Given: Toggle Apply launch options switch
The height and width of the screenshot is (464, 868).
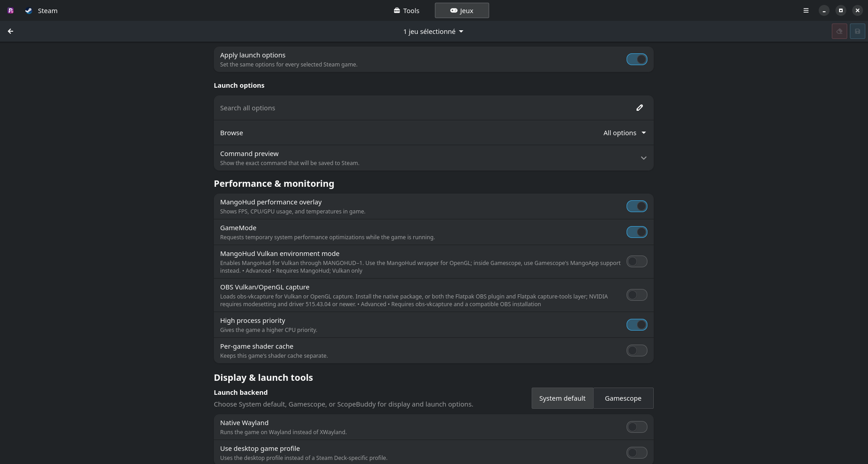Looking at the screenshot, I should click(637, 59).
